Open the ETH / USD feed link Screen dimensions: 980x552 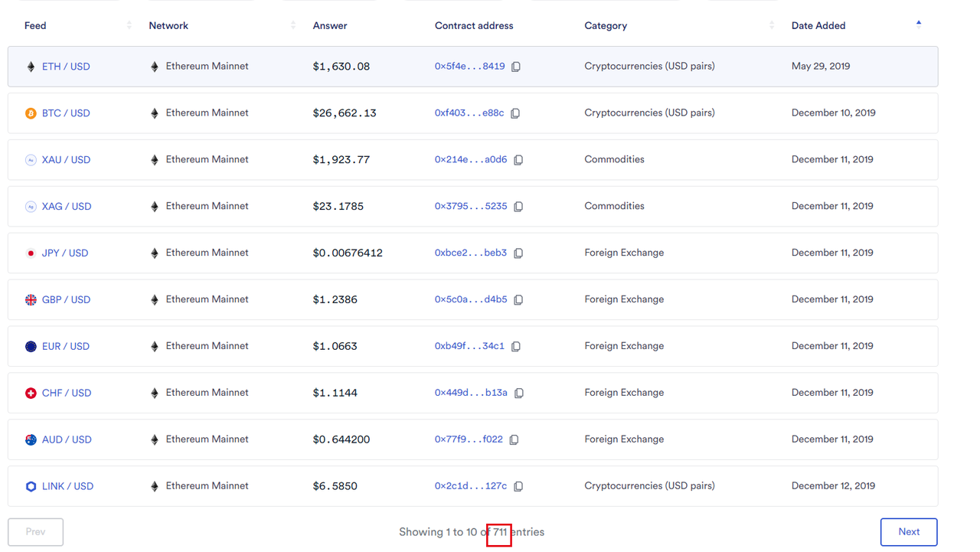point(66,67)
